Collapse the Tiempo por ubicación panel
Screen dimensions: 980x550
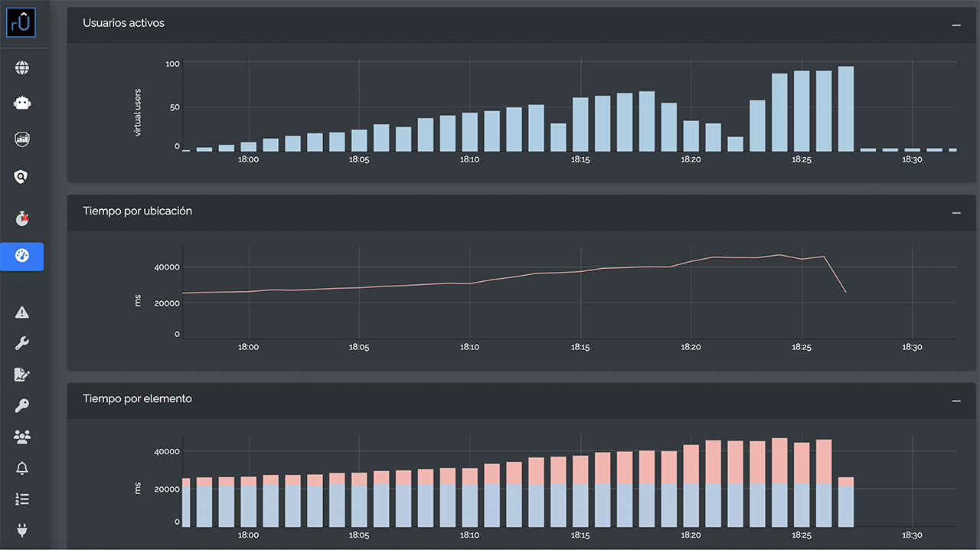955,212
